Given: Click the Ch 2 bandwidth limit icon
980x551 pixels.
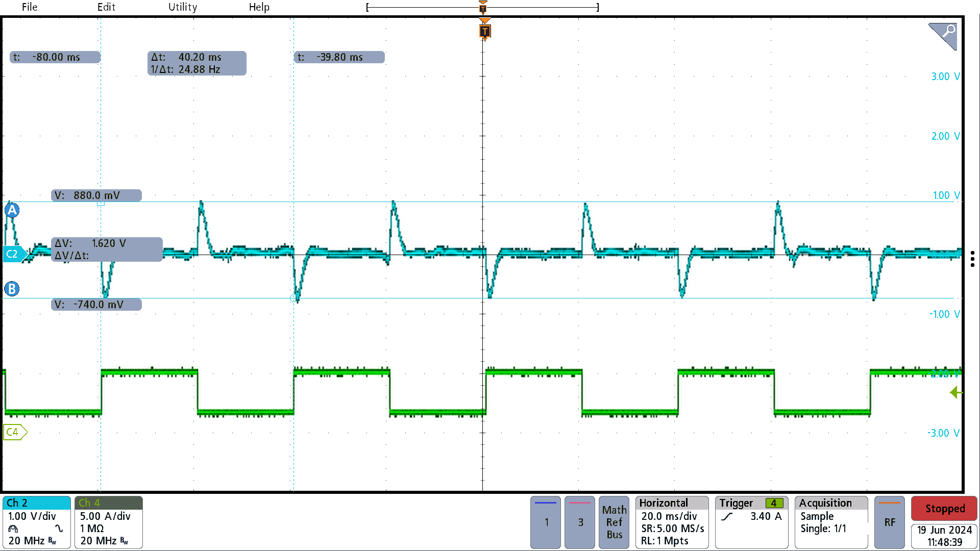Looking at the screenshot, I should coord(53,541).
